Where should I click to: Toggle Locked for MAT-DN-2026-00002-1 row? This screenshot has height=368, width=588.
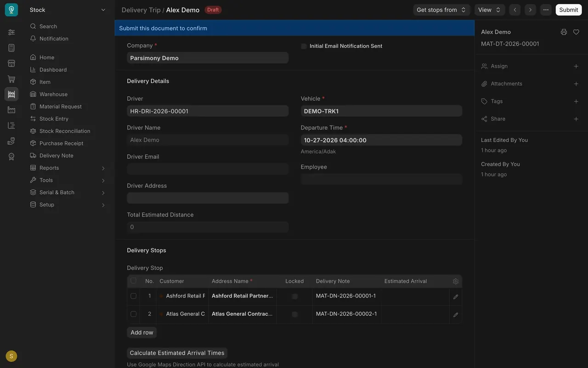pyautogui.click(x=294, y=314)
